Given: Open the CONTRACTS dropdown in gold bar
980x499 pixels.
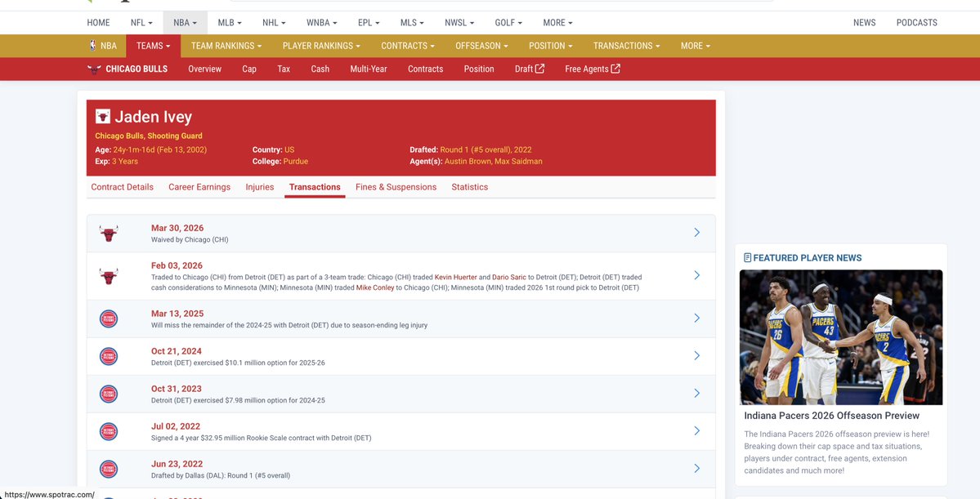Looking at the screenshot, I should [x=408, y=46].
